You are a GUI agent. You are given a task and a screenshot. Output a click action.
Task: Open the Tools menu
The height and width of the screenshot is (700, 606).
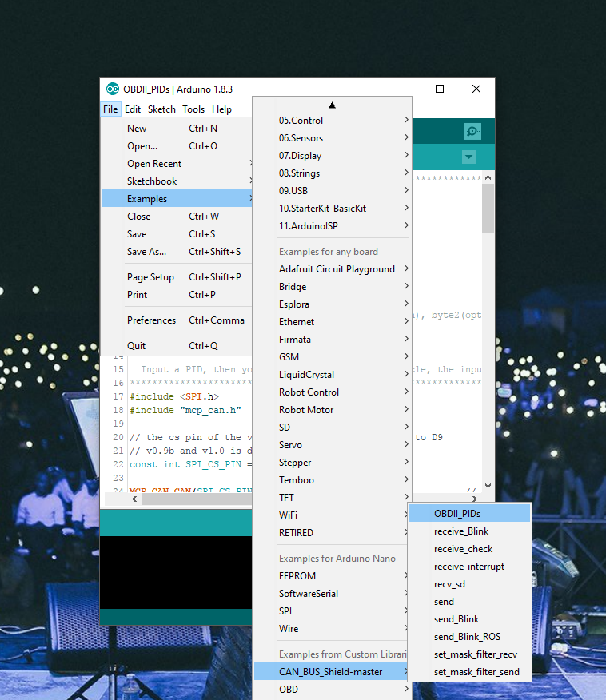(193, 109)
